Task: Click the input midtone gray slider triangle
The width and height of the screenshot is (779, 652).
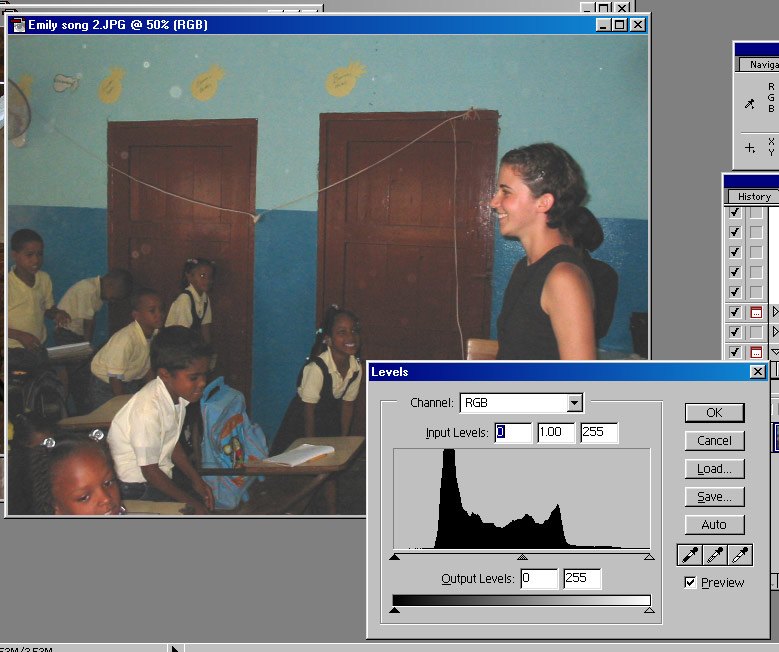Action: pos(521,558)
